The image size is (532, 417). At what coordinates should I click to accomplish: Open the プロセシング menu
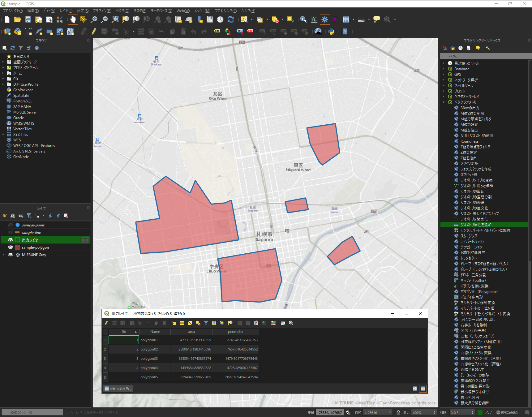(226, 11)
